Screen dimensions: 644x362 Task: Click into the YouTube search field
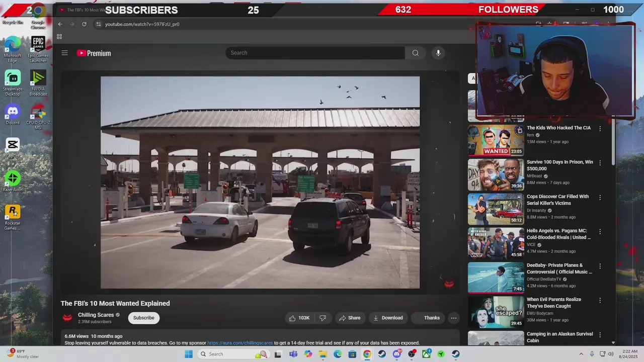pos(315,53)
